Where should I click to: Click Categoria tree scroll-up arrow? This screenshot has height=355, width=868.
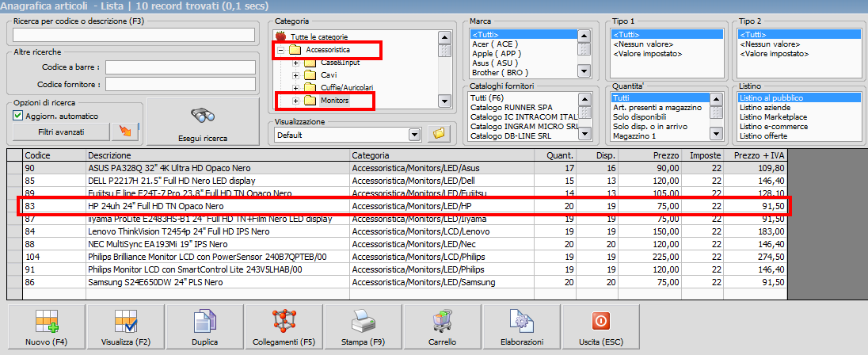[444, 37]
